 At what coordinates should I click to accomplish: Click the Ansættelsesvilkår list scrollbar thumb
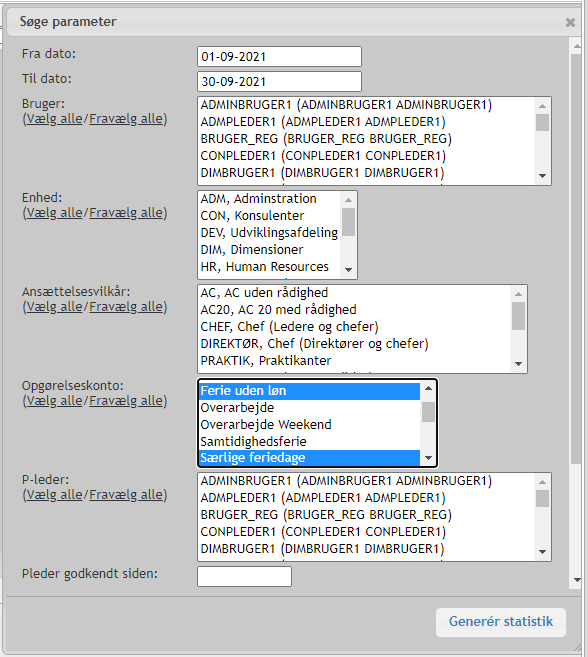[518, 316]
